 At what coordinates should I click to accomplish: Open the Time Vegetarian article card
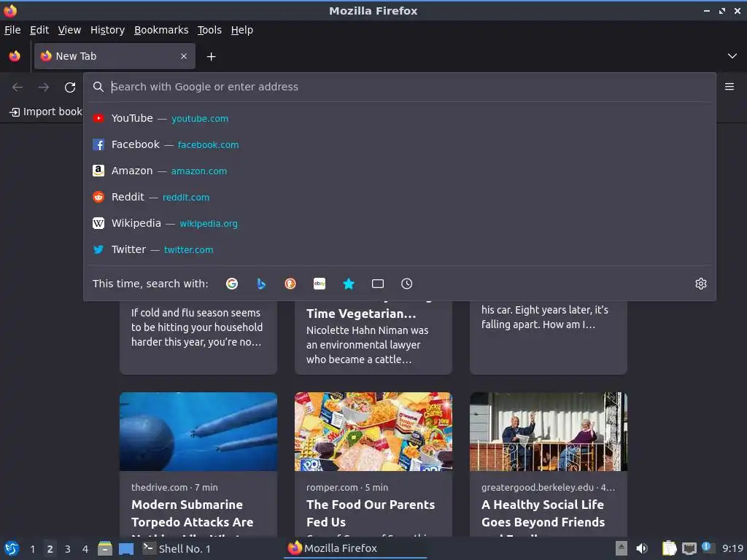pyautogui.click(x=373, y=337)
